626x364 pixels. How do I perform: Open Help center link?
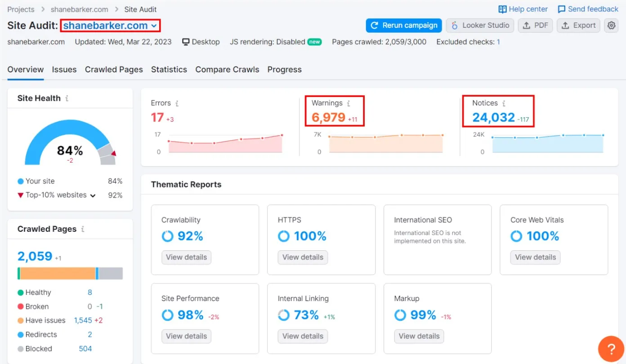click(528, 9)
